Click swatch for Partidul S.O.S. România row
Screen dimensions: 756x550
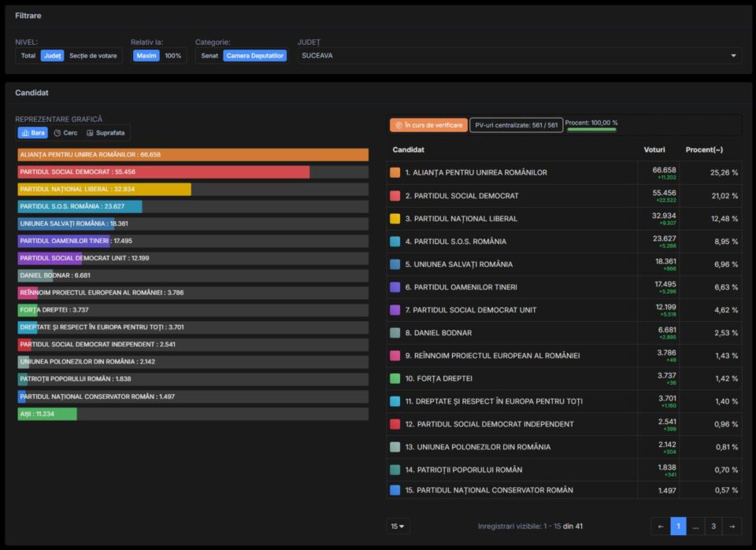pos(395,242)
